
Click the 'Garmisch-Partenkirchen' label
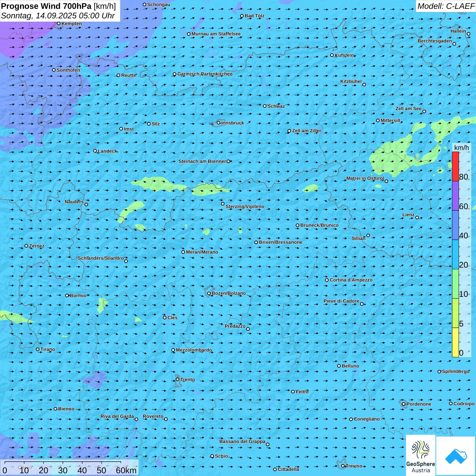click(x=205, y=74)
